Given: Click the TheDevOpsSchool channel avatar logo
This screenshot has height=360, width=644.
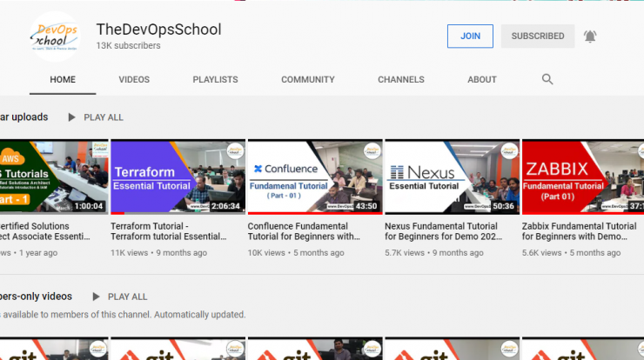Looking at the screenshot, I should (x=55, y=37).
